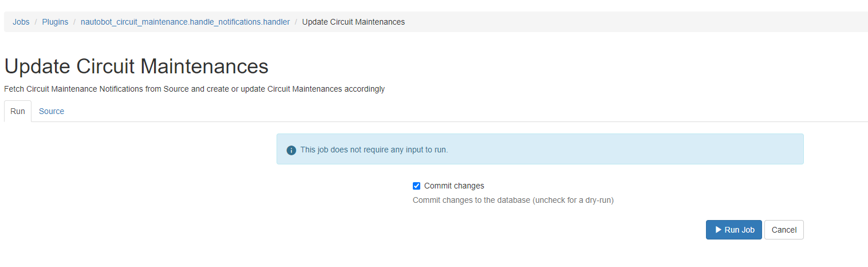Click slash separator before last breadcrumb item
The image size is (868, 267).
[296, 22]
